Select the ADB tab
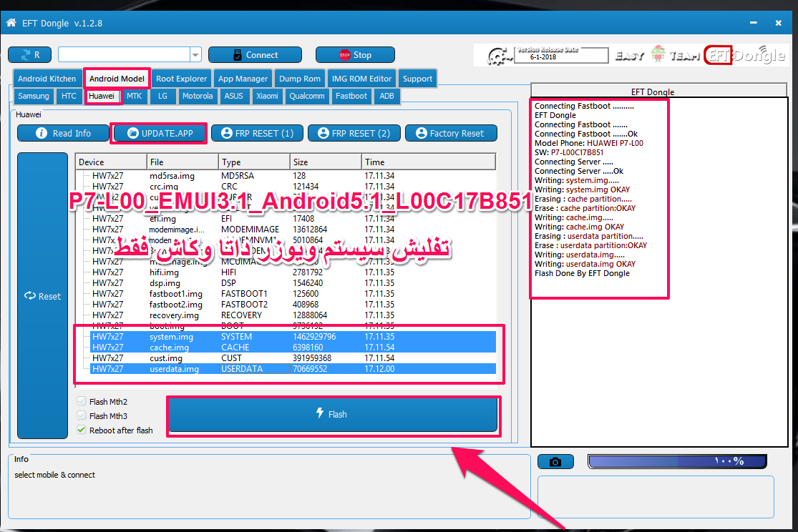This screenshot has height=532, width=798. click(x=386, y=96)
